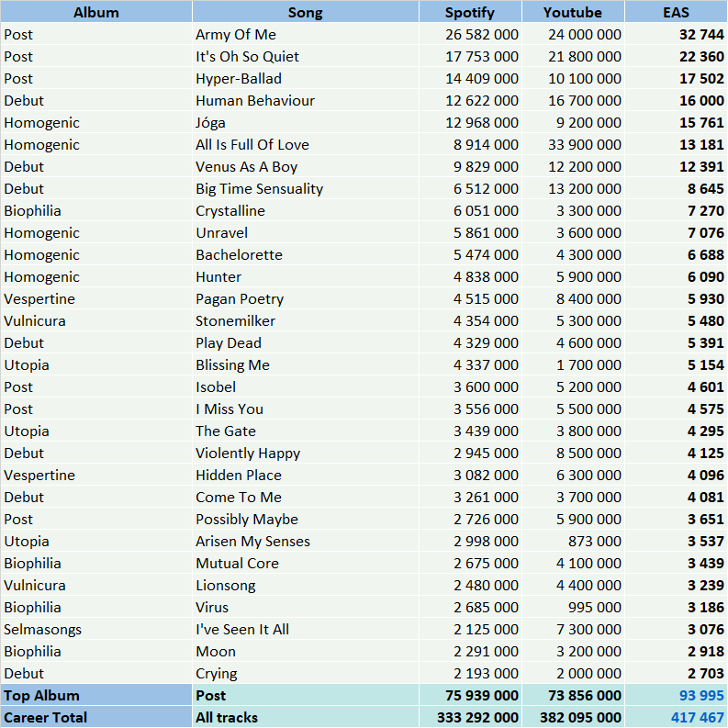Viewport: 728px width, 728px height.
Task: Select the Big Time Sensuality cell
Action: [306, 188]
